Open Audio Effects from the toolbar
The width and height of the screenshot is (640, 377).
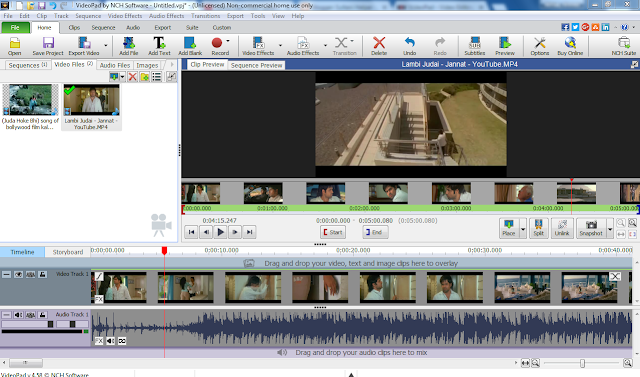303,46
